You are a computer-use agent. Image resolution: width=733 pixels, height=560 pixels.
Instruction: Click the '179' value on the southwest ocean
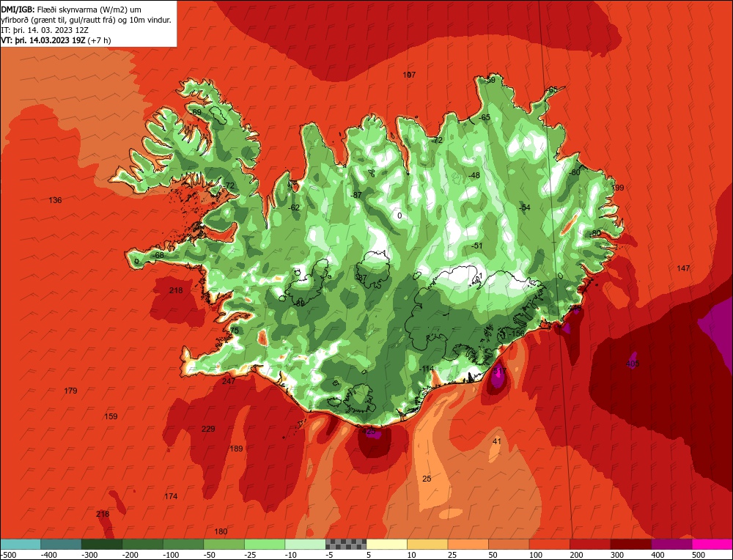[70, 391]
